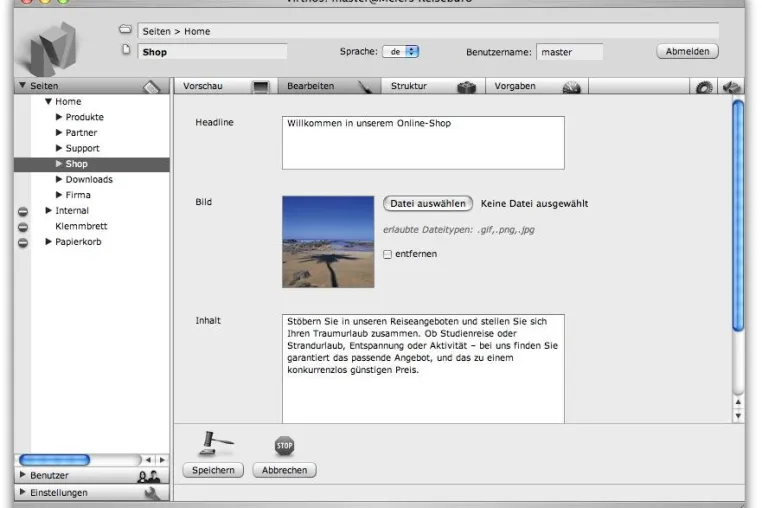Expand the Firma tree node

coord(59,194)
